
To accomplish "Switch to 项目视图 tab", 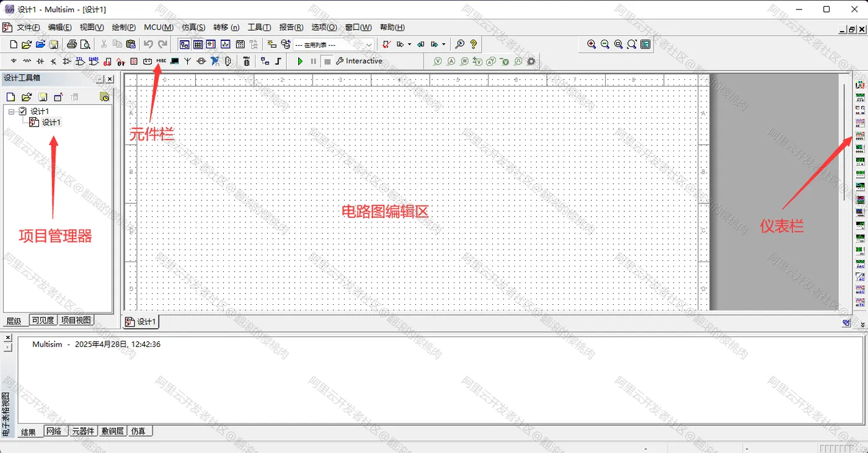I will [x=76, y=320].
